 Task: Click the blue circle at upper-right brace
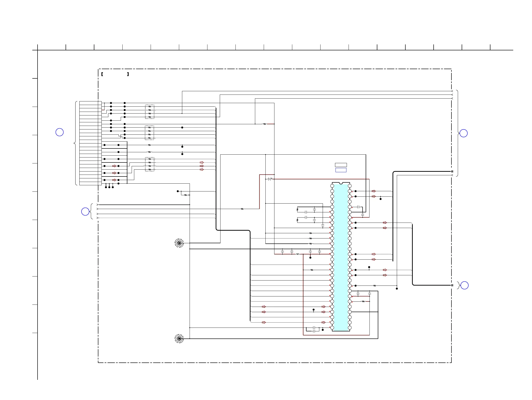(x=464, y=133)
